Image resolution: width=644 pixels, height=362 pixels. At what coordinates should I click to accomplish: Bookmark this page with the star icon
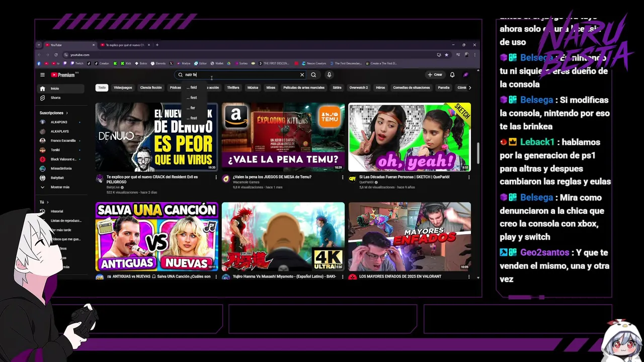(446, 55)
